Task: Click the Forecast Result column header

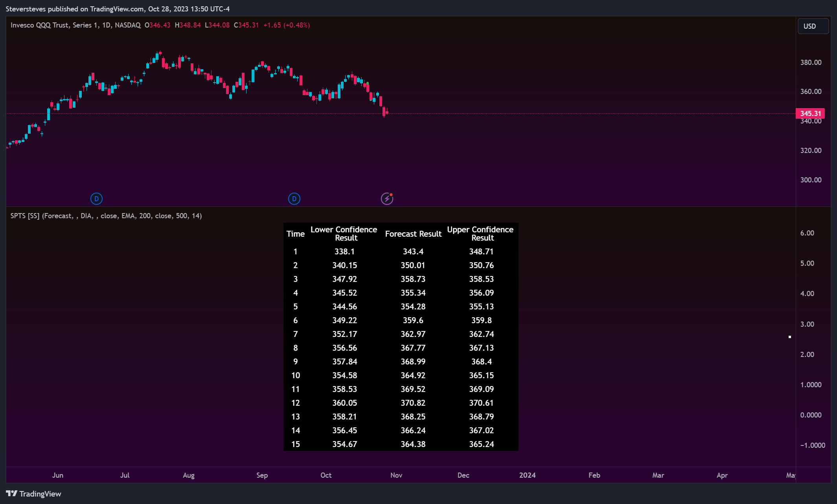Action: pos(413,234)
